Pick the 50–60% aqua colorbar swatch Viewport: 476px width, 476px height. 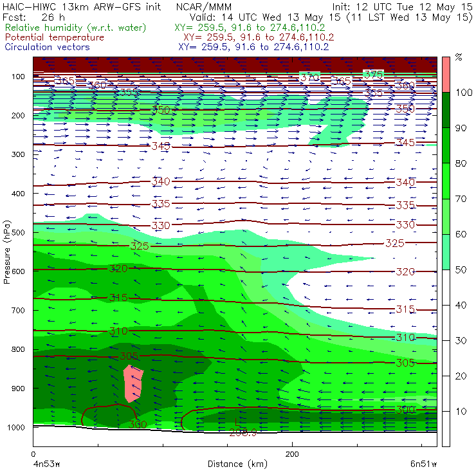click(x=446, y=252)
